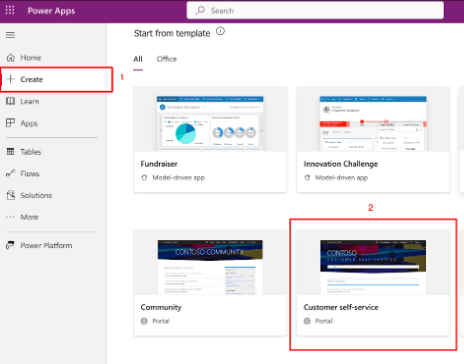Open the Customer self-service template thumbnail
Viewport: 464px width, 364px height.
(x=373, y=267)
